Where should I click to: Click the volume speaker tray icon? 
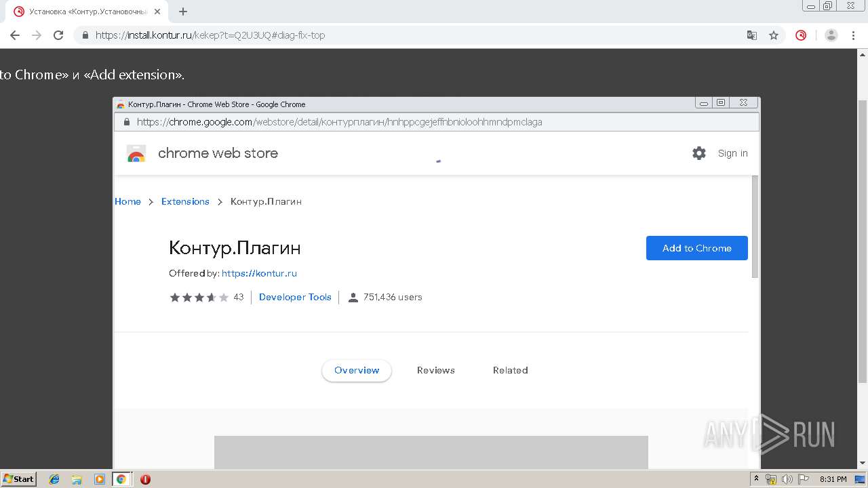(787, 479)
